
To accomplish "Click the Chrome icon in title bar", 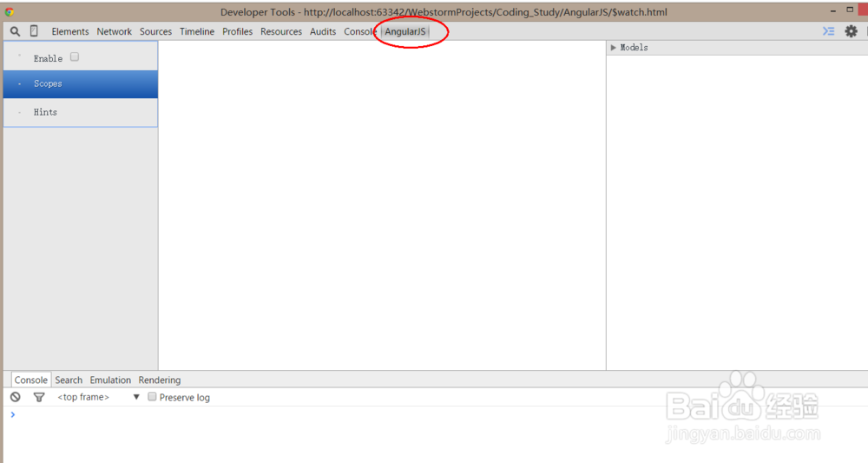I will coord(10,11).
